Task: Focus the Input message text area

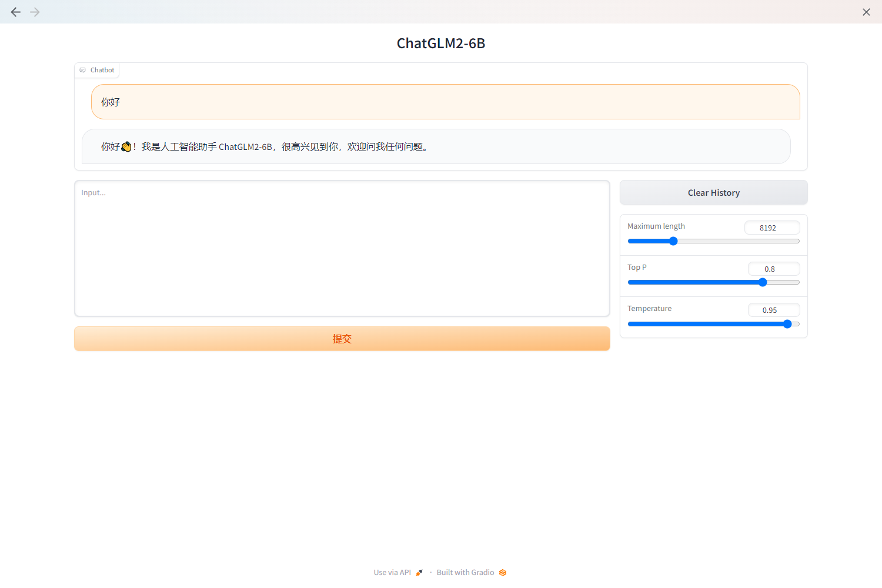Action: coord(342,248)
